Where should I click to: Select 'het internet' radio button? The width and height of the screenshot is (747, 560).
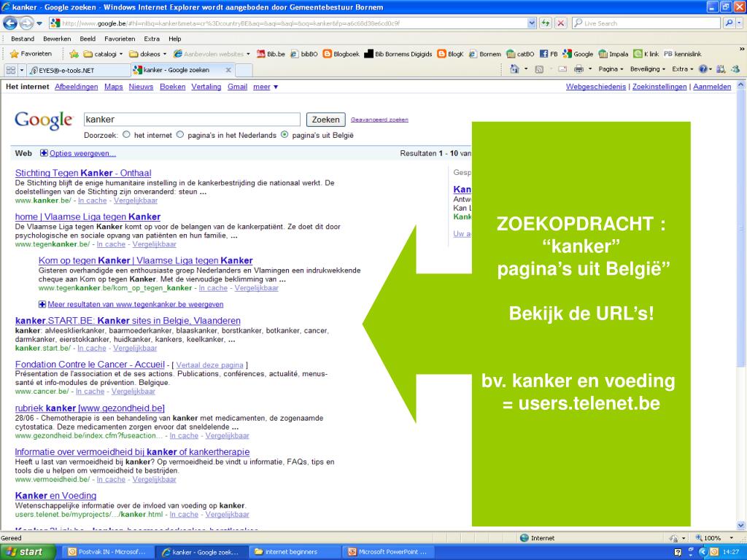click(x=126, y=135)
